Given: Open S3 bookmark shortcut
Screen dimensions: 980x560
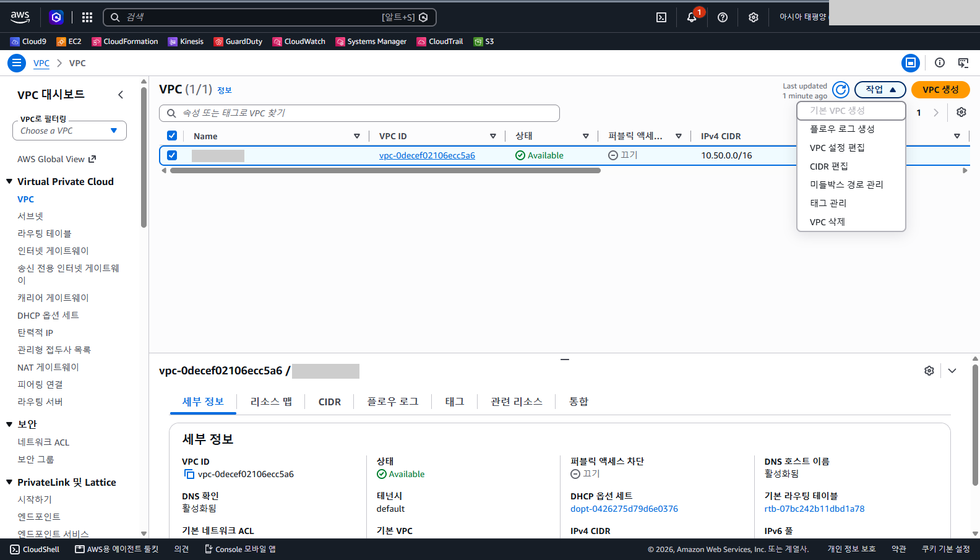Looking at the screenshot, I should [x=484, y=41].
